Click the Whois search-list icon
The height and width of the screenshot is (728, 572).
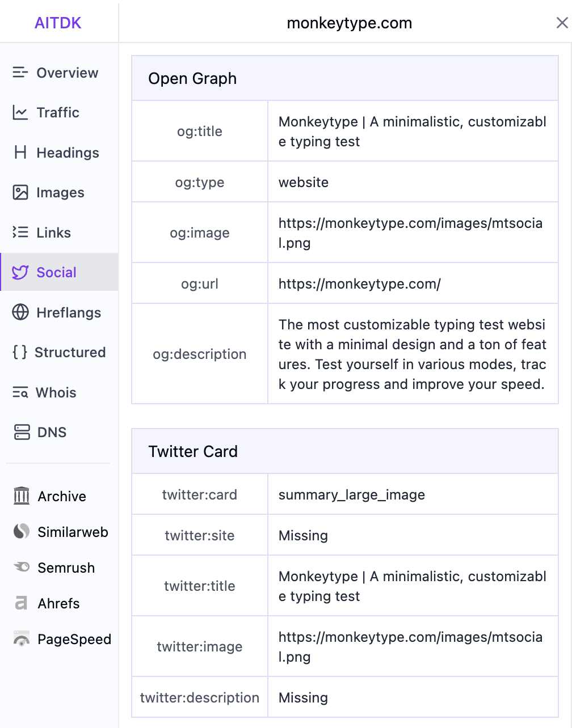[20, 392]
